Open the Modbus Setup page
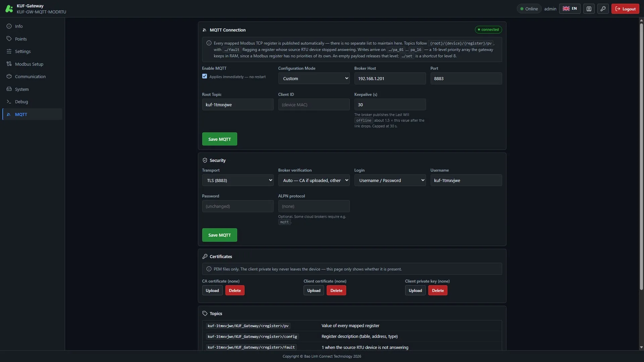 coord(32,64)
